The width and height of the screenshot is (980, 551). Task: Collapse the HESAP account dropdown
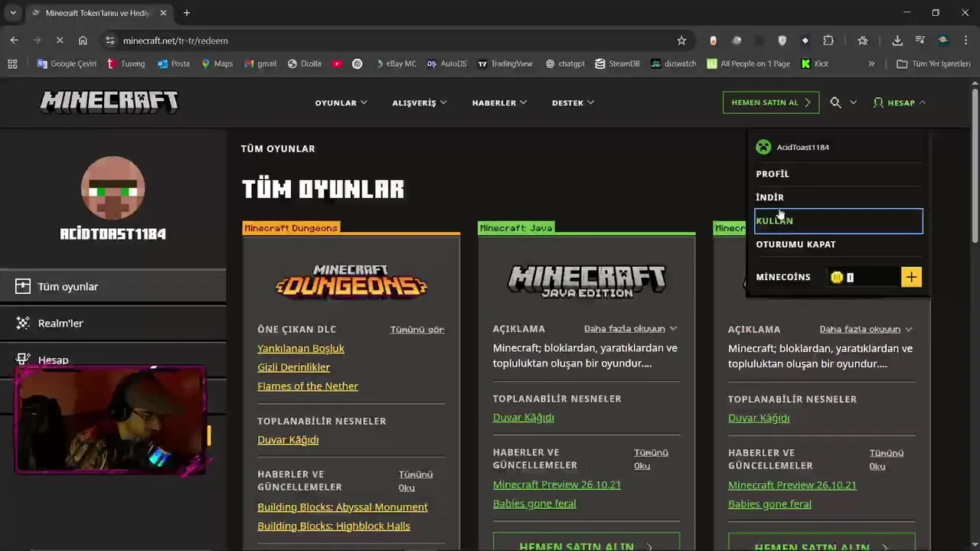point(900,103)
